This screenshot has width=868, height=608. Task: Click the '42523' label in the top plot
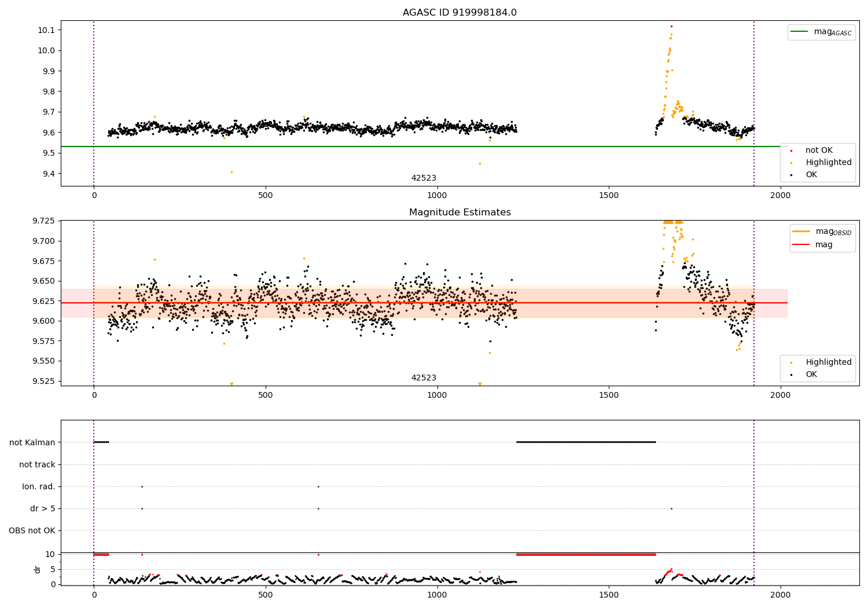[x=424, y=178]
